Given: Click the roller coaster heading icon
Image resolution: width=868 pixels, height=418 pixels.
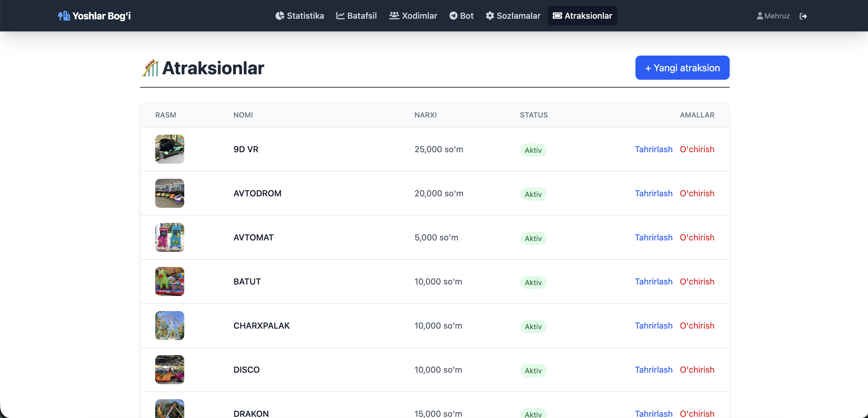Looking at the screenshot, I should pyautogui.click(x=150, y=68).
